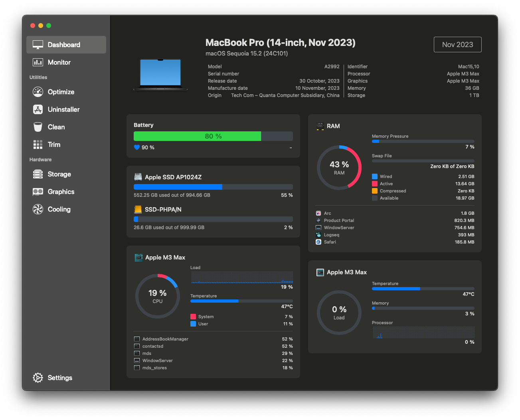Click the mds_stores process icon
This screenshot has height=420, width=520.
click(137, 368)
